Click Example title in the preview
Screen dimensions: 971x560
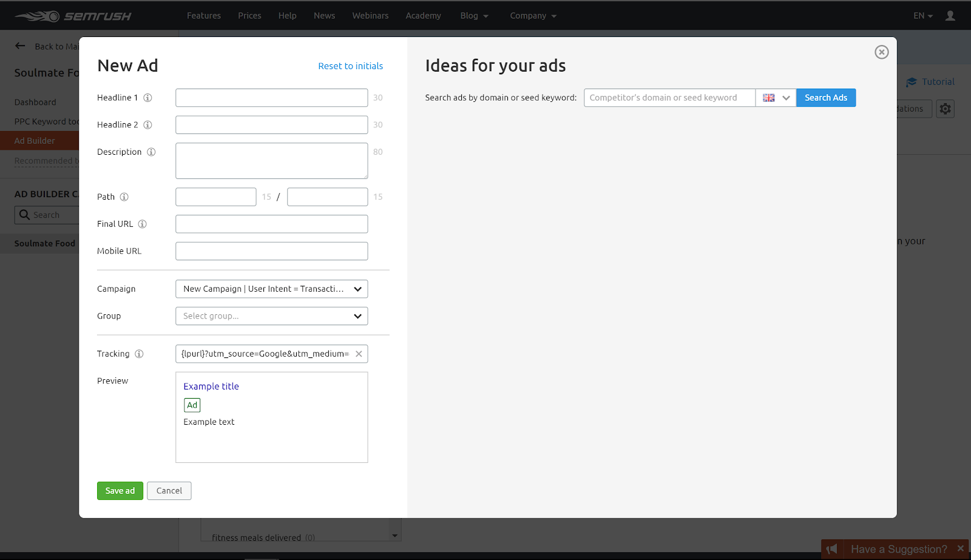click(211, 386)
